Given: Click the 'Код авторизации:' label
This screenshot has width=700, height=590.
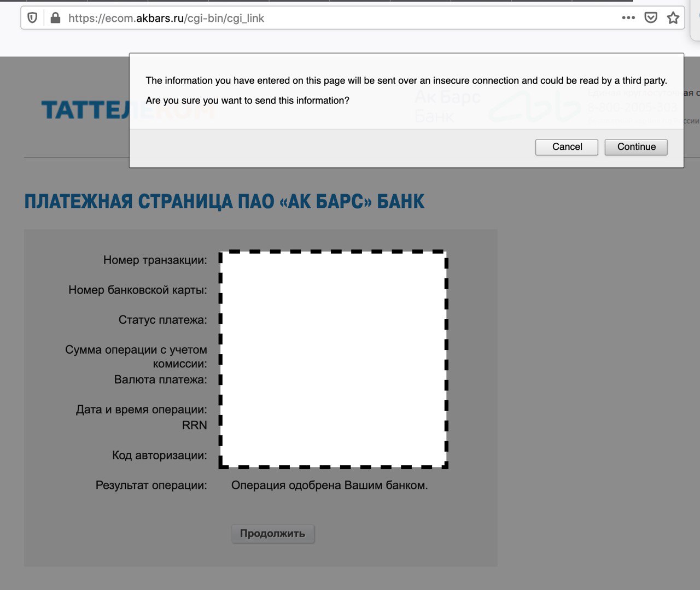Looking at the screenshot, I should 160,455.
